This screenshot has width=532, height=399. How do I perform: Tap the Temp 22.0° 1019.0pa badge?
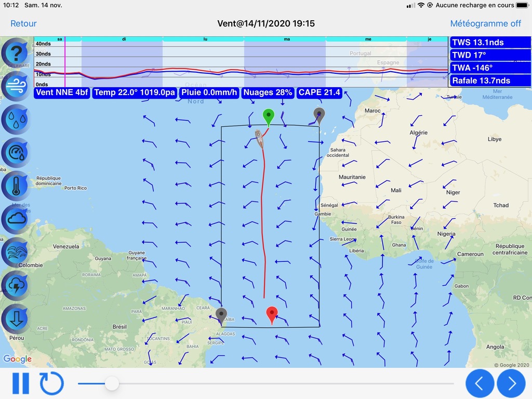pos(135,92)
